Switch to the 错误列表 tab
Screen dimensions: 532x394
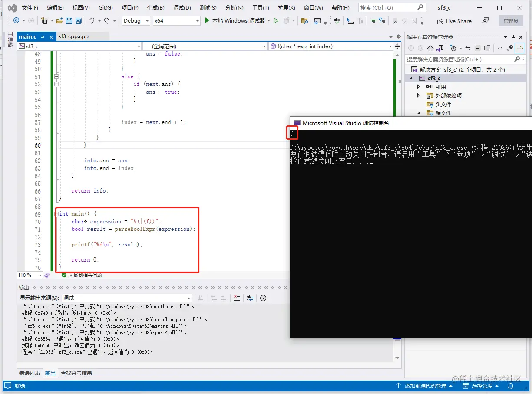(30, 373)
